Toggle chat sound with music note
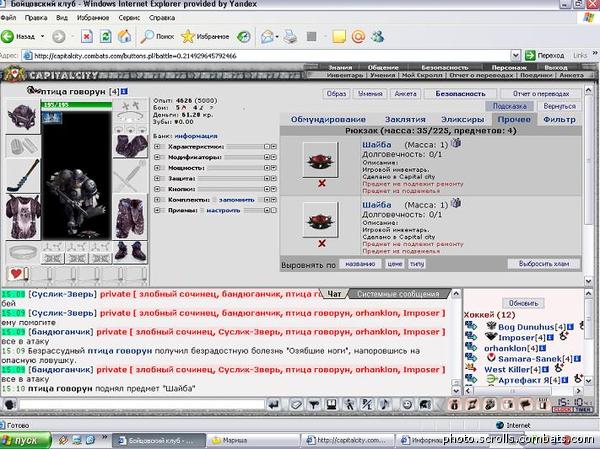Image resolution: width=600 pixels, height=449 pixels. pos(385,405)
